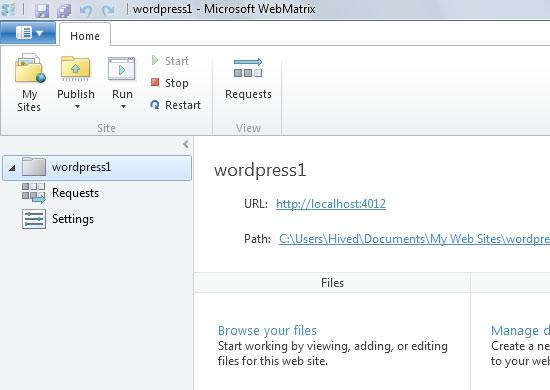Click the Publish folder icon
Image resolution: width=550 pixels, height=390 pixels.
[x=75, y=68]
